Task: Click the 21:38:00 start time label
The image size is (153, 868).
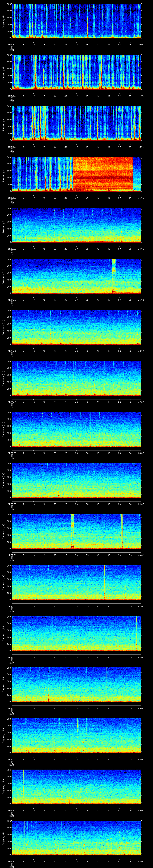Action: 12,504
